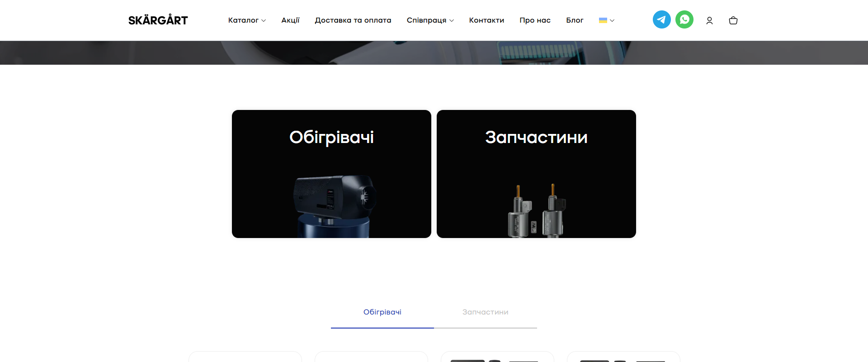Open the language flag selector

[606, 20]
